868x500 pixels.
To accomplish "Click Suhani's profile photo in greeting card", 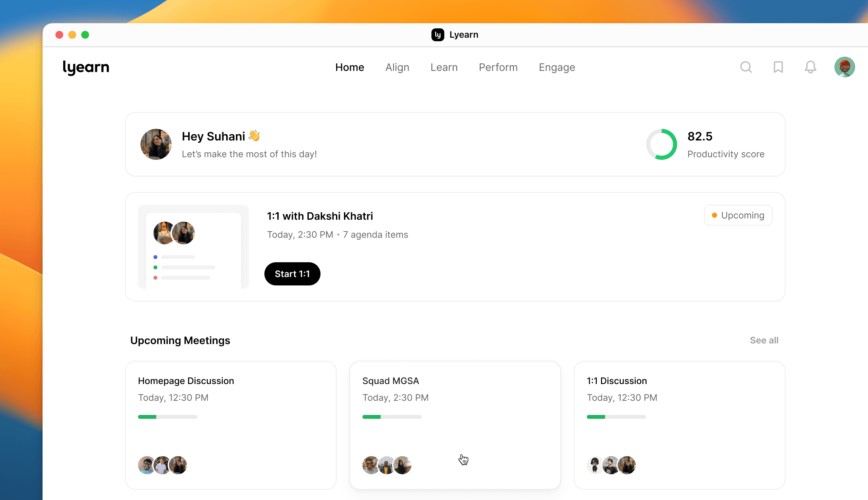I will click(156, 144).
